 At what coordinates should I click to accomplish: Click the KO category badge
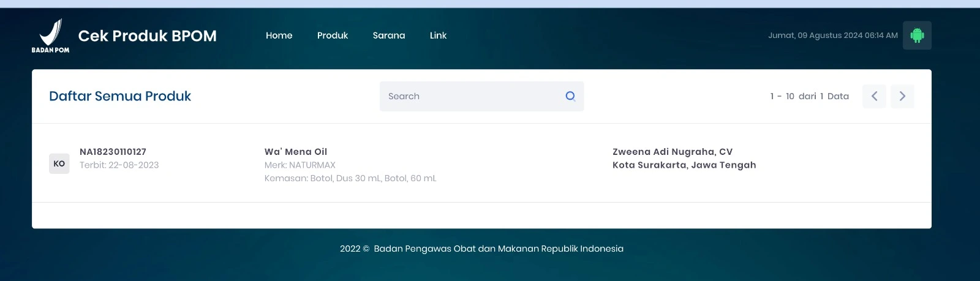pyautogui.click(x=59, y=163)
